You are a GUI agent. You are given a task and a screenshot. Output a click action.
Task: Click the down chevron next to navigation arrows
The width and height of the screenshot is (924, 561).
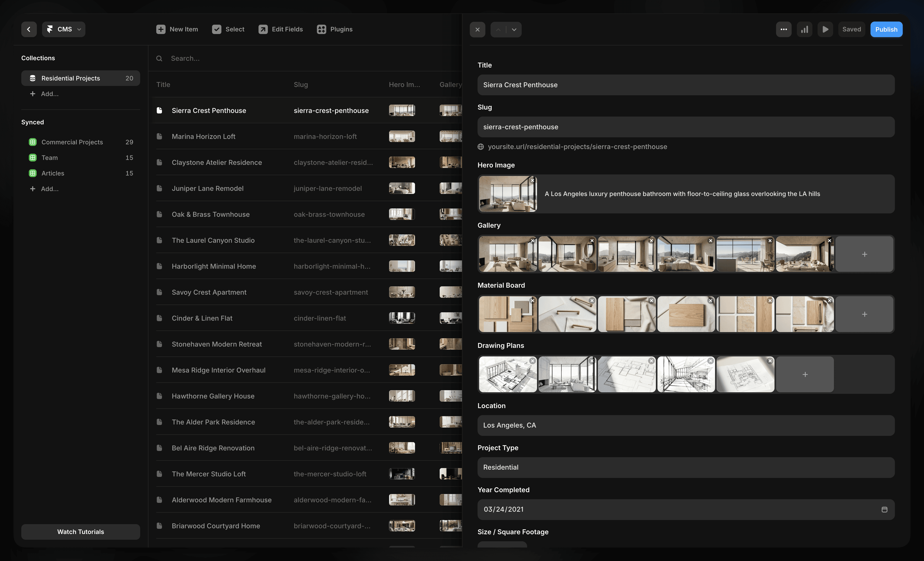514,29
